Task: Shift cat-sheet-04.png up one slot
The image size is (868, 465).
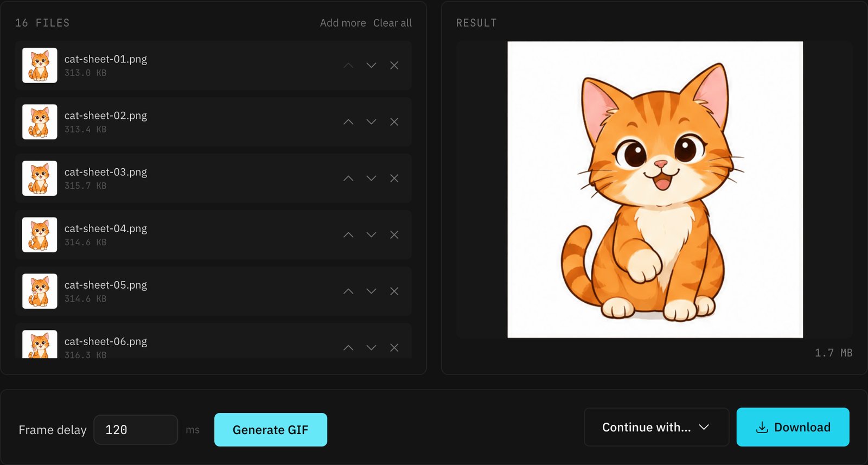Action: pos(348,234)
